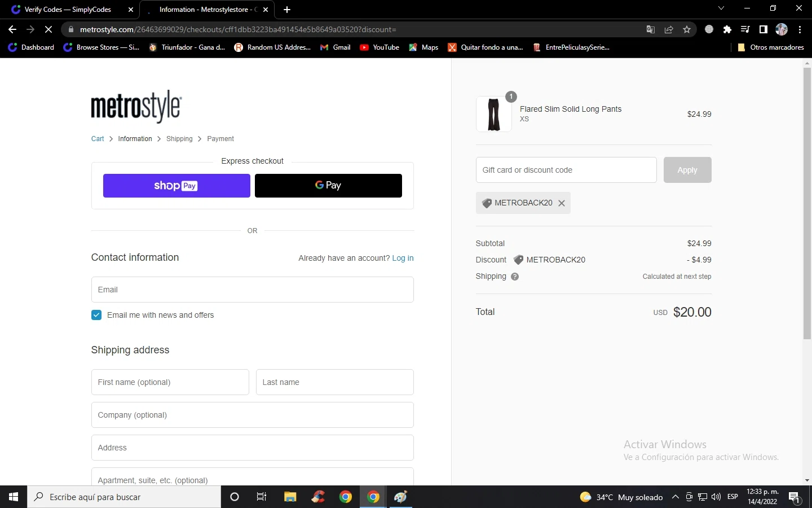The image size is (812, 508).
Task: Switch the ESP input language indicator
Action: 732,497
